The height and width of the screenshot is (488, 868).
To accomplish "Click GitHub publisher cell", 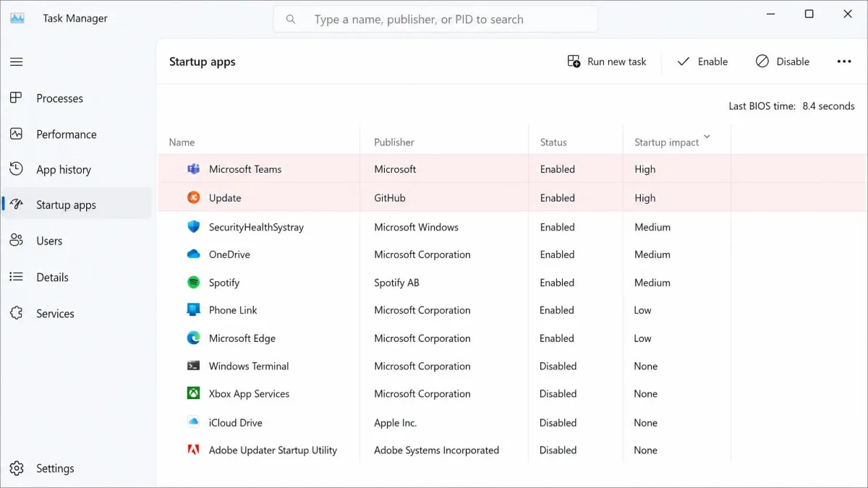I will click(x=390, y=198).
